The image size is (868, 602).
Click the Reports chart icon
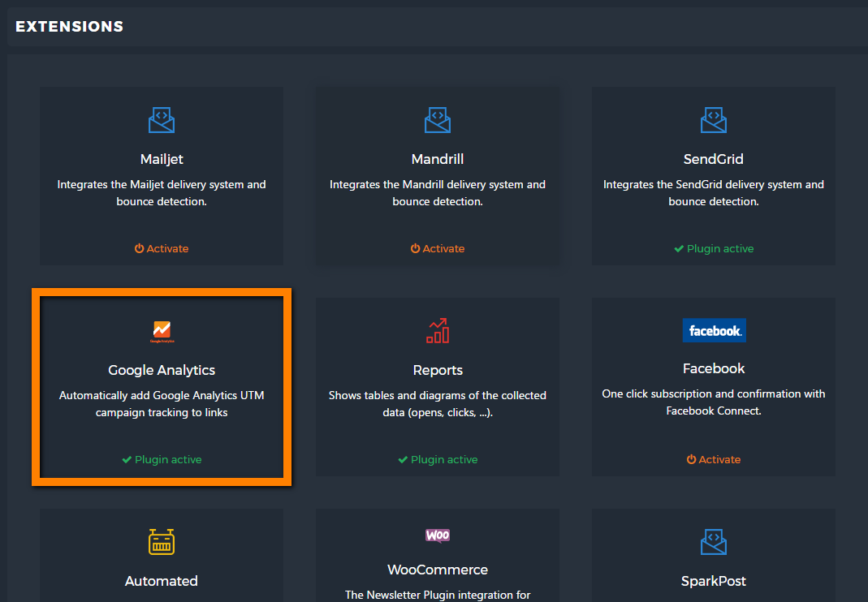(438, 331)
